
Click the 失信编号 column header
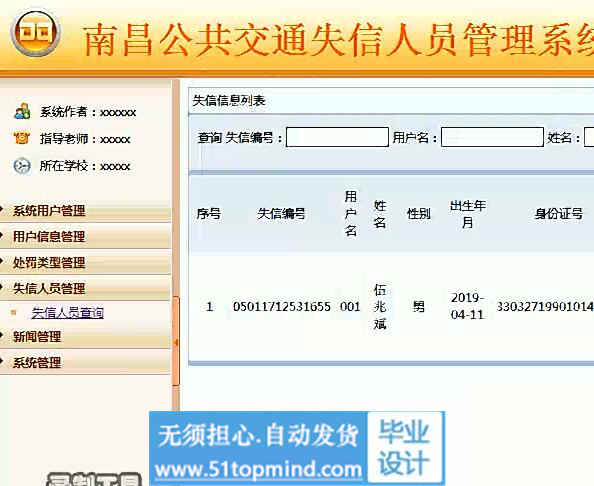point(281,214)
